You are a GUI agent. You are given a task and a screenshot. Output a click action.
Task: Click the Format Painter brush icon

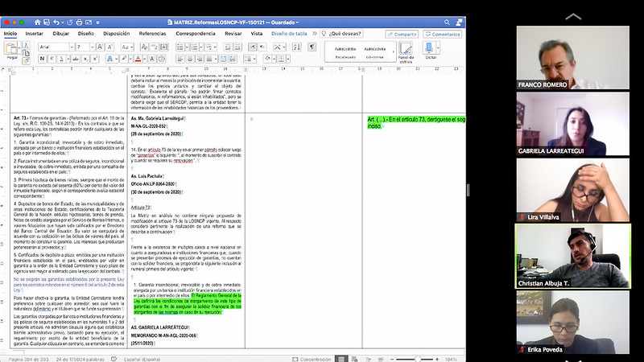click(26, 61)
